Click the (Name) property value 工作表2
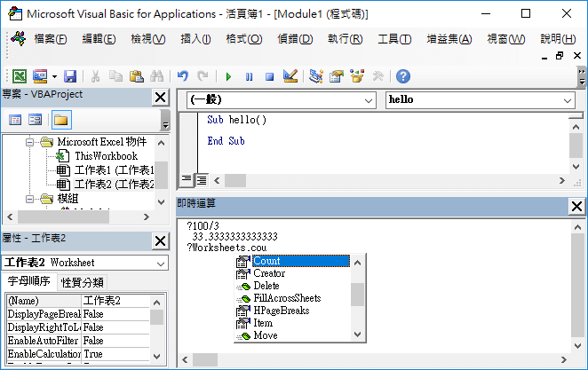588x370 pixels. tap(115, 301)
